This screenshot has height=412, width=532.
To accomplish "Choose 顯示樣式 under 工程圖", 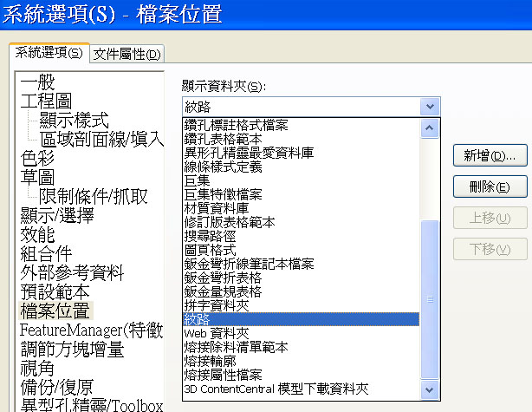I will [x=74, y=120].
